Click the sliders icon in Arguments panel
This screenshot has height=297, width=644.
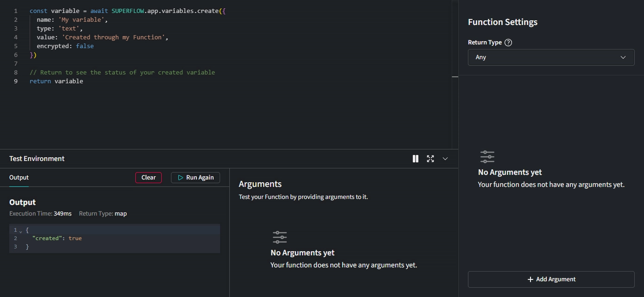[280, 238]
